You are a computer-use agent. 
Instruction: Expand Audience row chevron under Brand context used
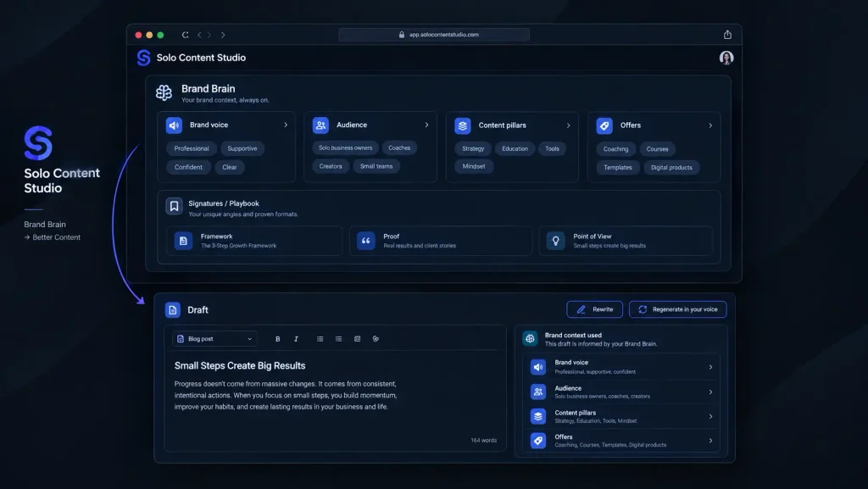[x=711, y=392]
